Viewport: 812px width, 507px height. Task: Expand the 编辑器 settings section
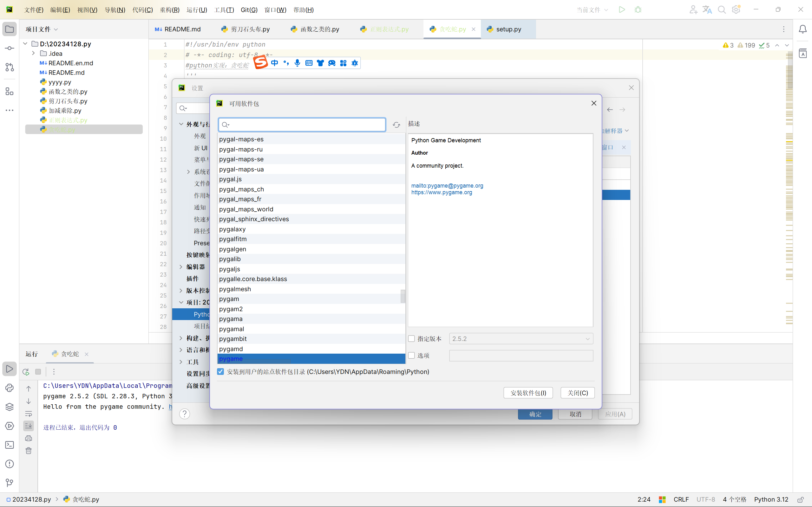pyautogui.click(x=181, y=267)
